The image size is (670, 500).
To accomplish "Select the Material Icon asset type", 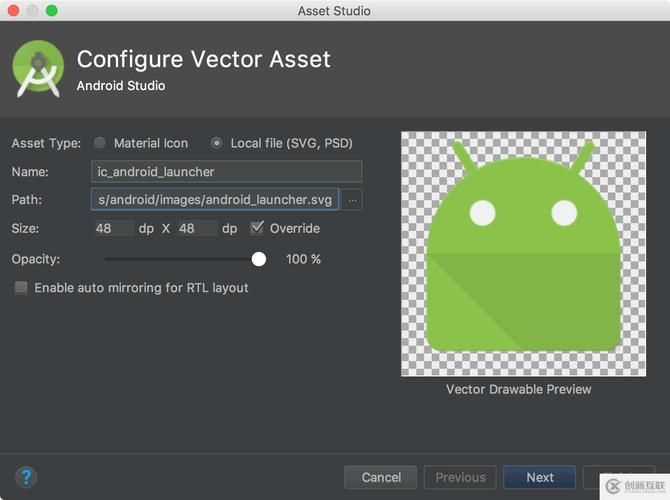I will 100,143.
